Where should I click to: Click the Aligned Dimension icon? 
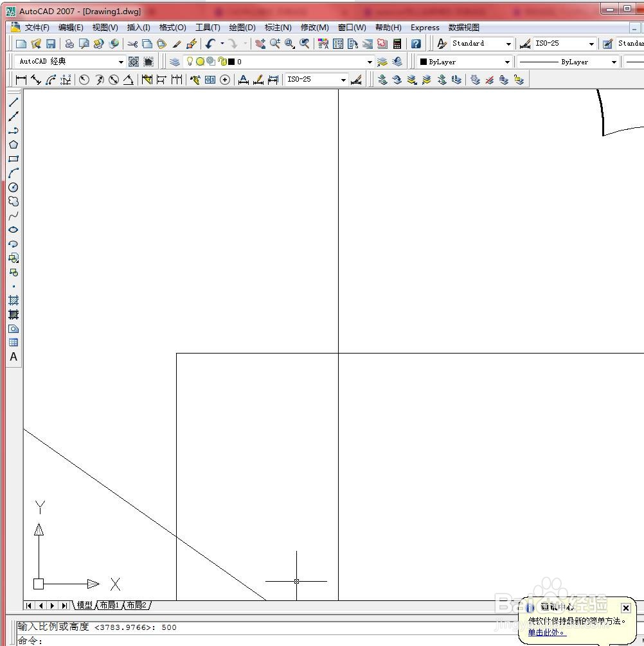(36, 80)
